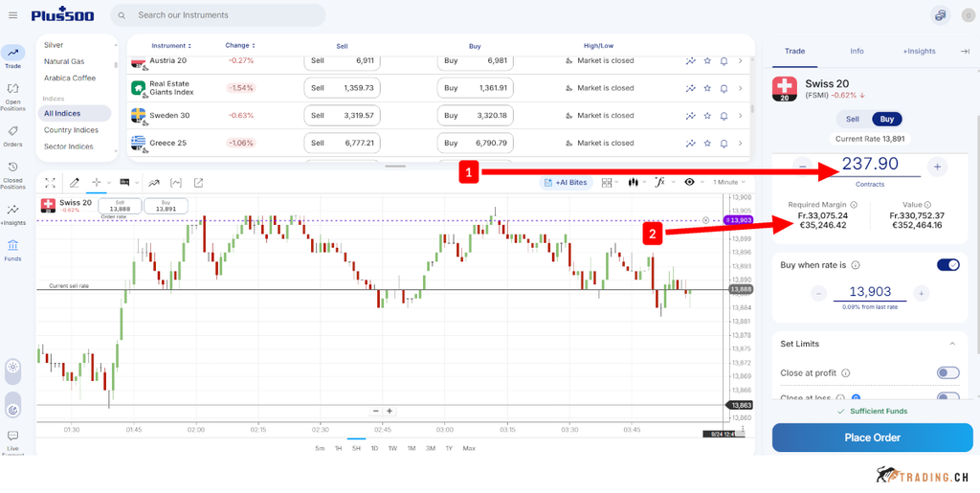The height and width of the screenshot is (493, 980).
Task: Switch to the +Insights tab in panel
Action: coord(919,52)
